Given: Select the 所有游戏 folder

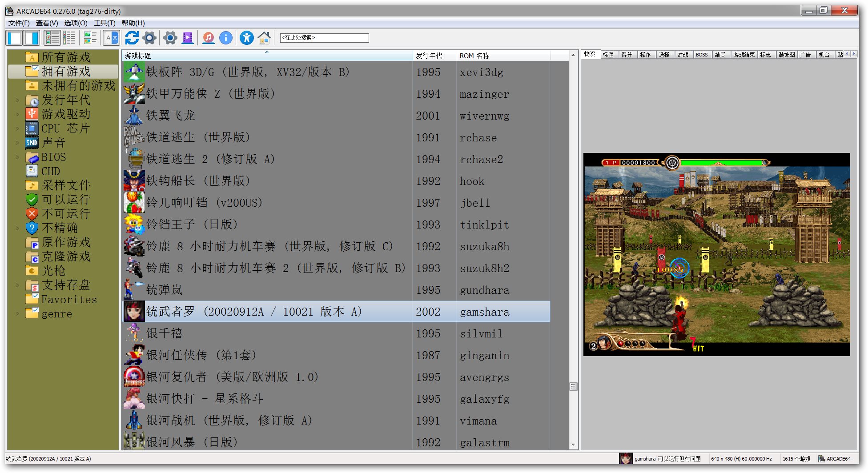Looking at the screenshot, I should tap(66, 57).
